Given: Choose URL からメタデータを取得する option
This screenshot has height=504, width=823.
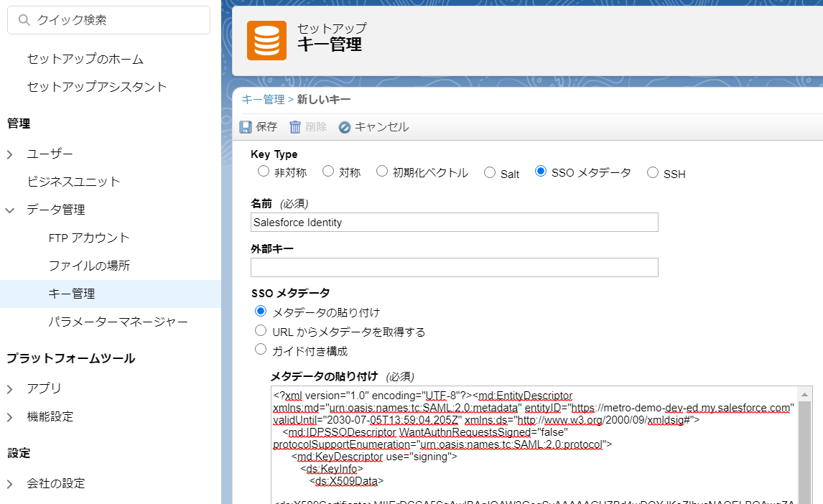Looking at the screenshot, I should pyautogui.click(x=260, y=330).
